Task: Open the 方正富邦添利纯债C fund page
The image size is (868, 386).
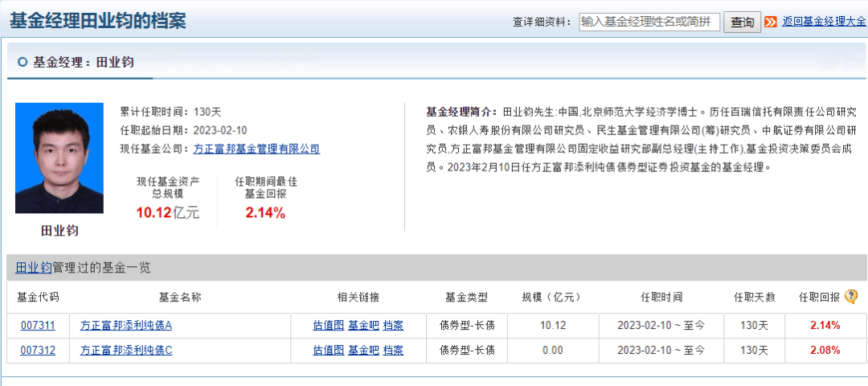Action: [126, 351]
